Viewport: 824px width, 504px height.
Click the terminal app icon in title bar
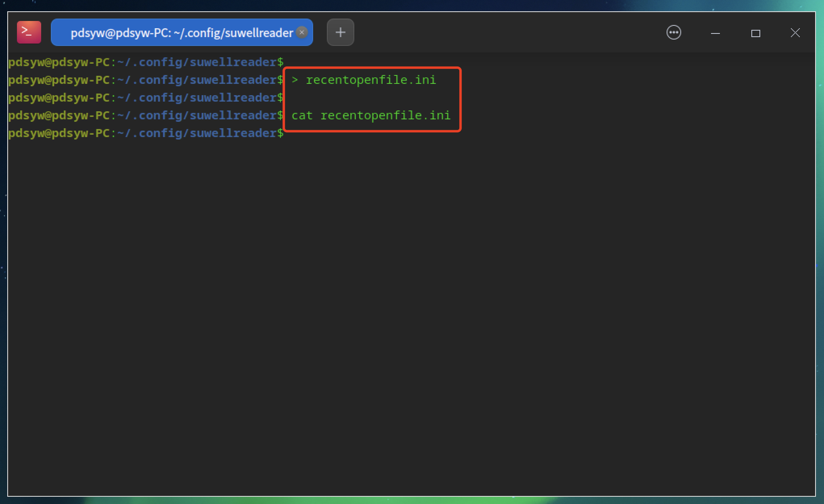pyautogui.click(x=29, y=32)
